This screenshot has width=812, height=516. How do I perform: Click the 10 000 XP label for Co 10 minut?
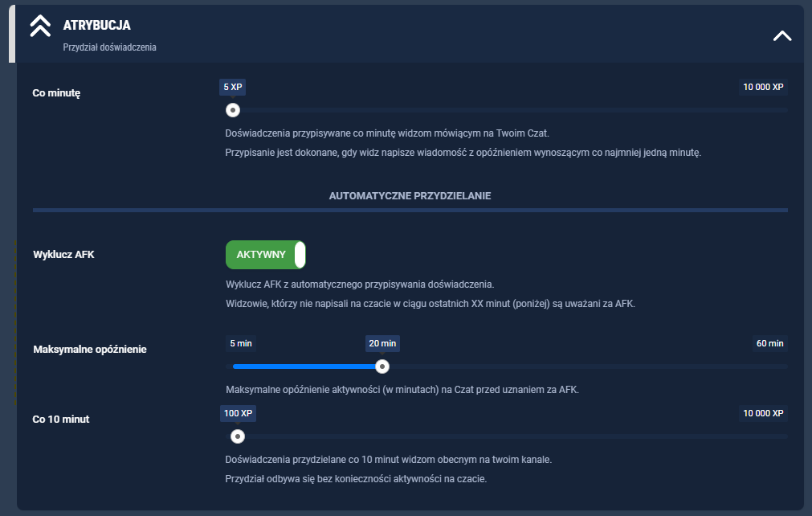click(x=763, y=413)
